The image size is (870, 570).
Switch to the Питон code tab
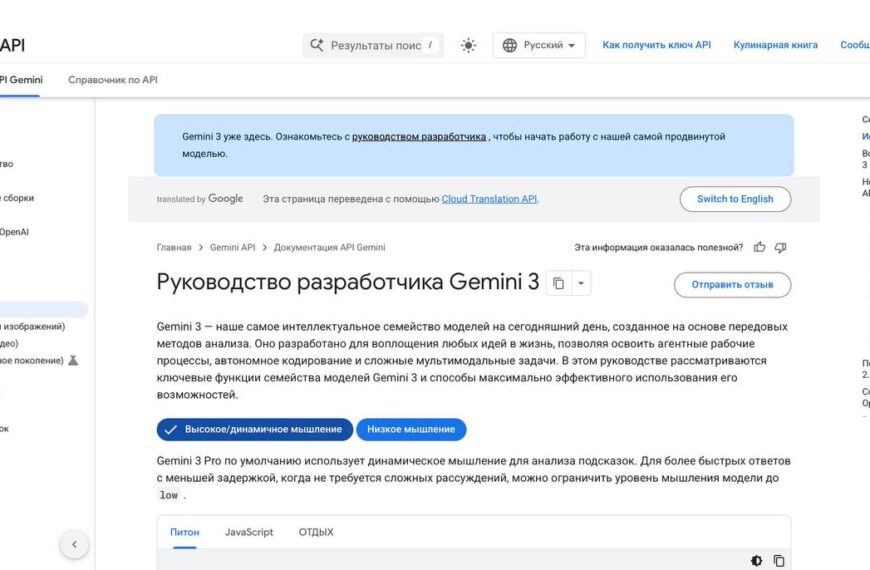tap(185, 532)
